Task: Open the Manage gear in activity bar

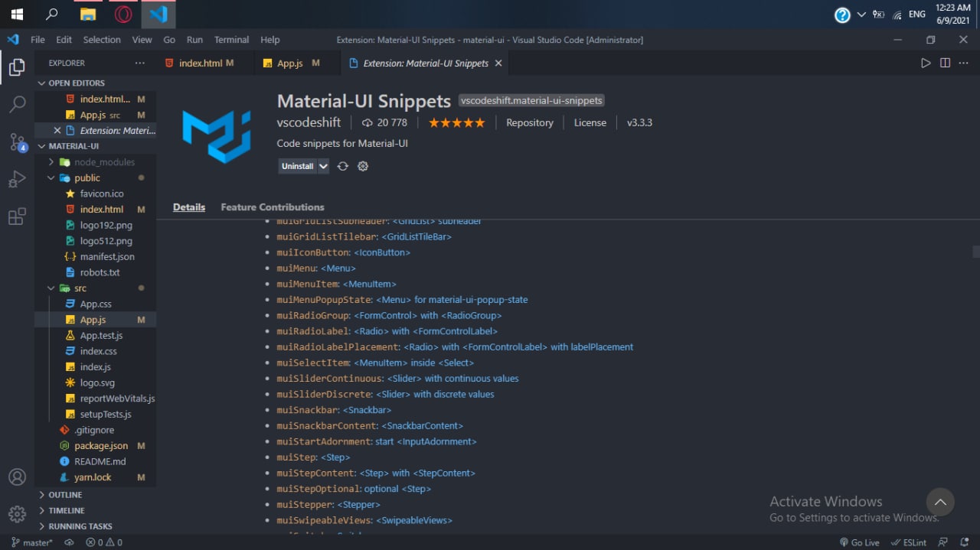Action: click(17, 513)
